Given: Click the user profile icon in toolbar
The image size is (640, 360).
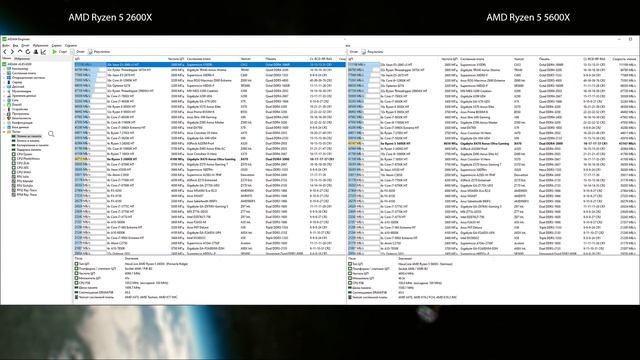Looking at the screenshot, I should tap(36, 52).
